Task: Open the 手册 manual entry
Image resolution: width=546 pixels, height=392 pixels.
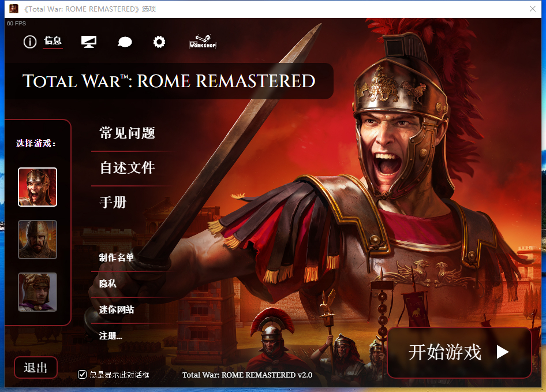Action: (x=113, y=203)
